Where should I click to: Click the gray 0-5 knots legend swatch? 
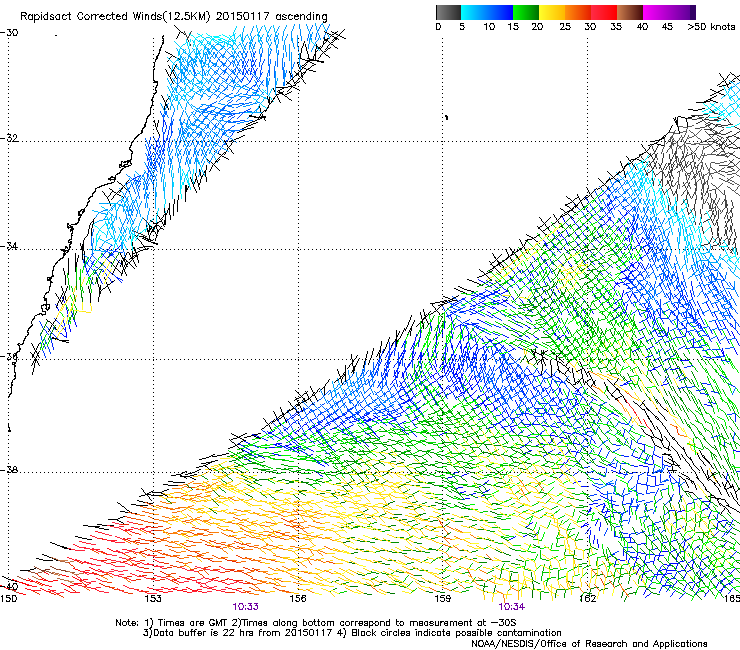[448, 12]
